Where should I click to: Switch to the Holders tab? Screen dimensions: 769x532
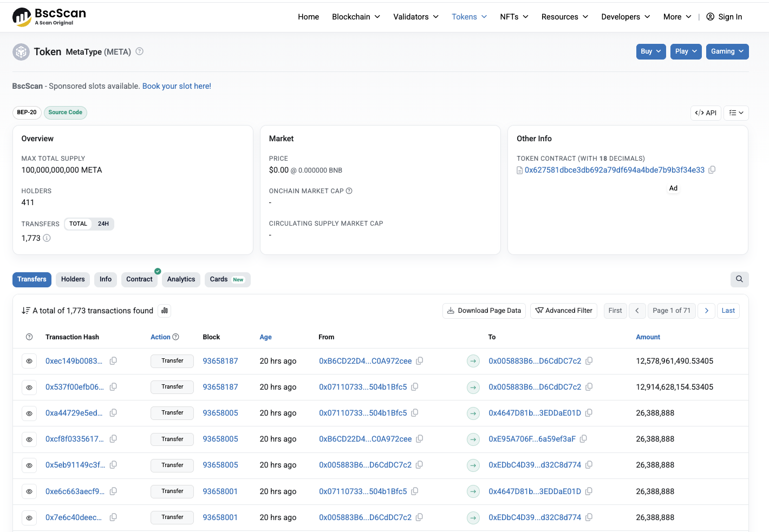[x=73, y=279]
